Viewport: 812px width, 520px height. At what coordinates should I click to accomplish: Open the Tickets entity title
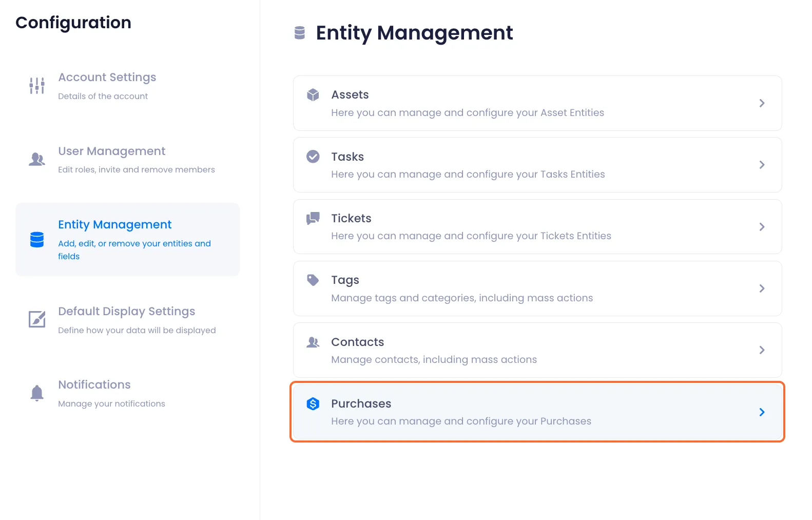click(x=351, y=218)
